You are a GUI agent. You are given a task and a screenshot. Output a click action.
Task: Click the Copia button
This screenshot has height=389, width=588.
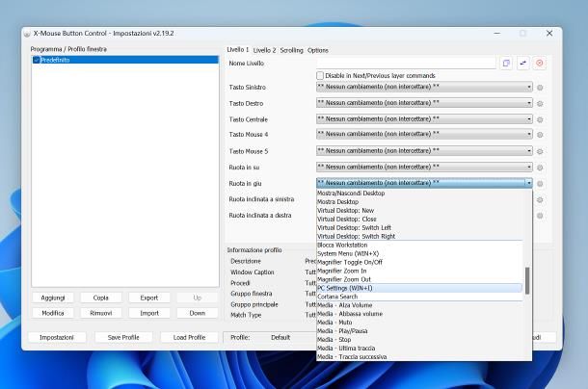101,298
